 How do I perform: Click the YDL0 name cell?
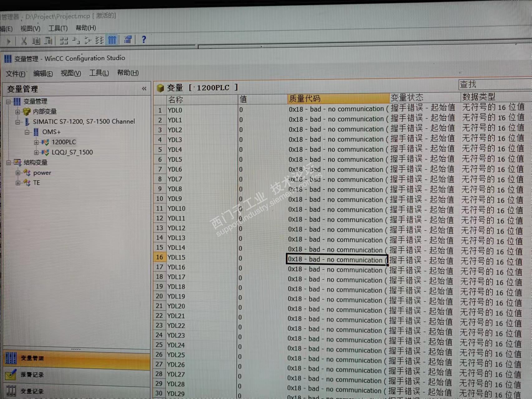pos(202,110)
